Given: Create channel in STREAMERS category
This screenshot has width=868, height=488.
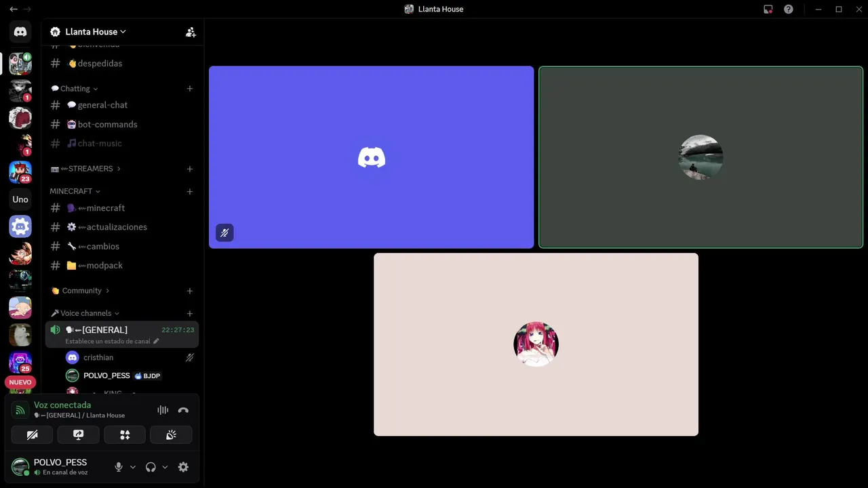Looking at the screenshot, I should pyautogui.click(x=190, y=169).
